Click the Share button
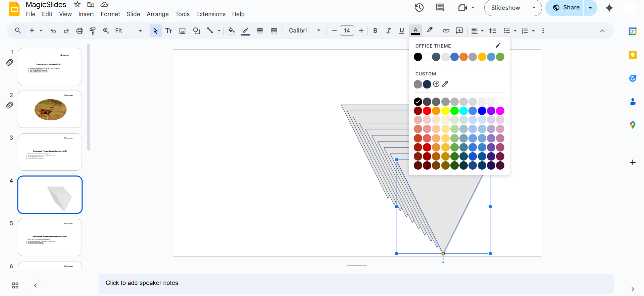Viewport: 644px width, 296px height. (566, 8)
